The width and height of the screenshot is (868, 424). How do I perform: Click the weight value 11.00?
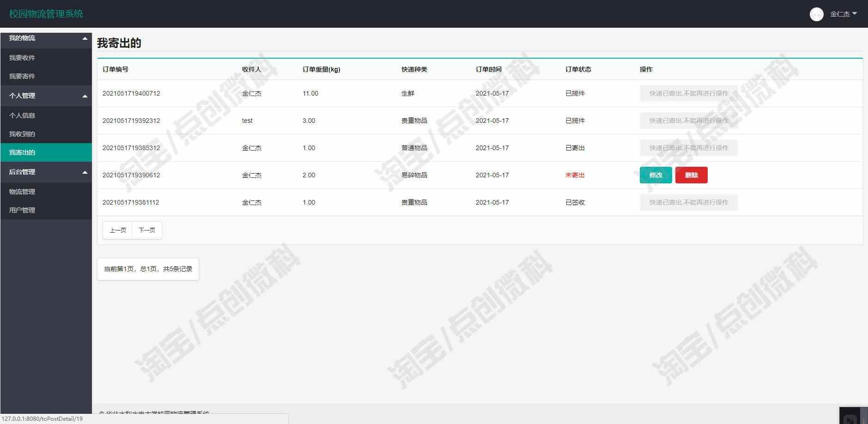pos(310,93)
